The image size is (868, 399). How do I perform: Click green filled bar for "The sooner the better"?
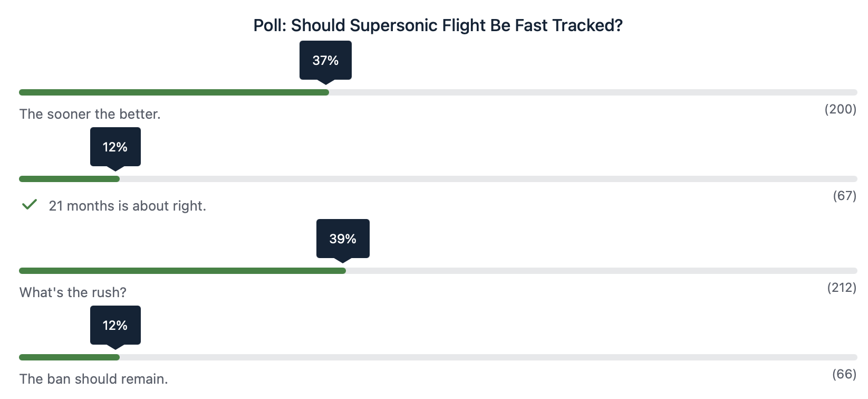point(174,92)
